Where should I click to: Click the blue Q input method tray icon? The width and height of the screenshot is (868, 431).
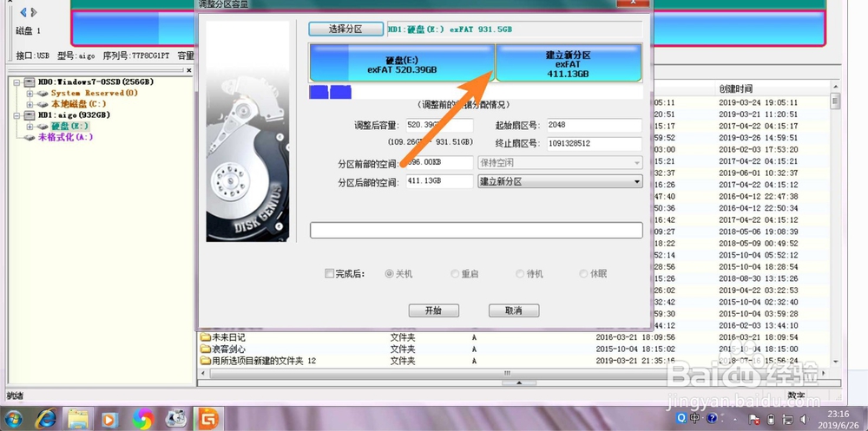tap(681, 418)
